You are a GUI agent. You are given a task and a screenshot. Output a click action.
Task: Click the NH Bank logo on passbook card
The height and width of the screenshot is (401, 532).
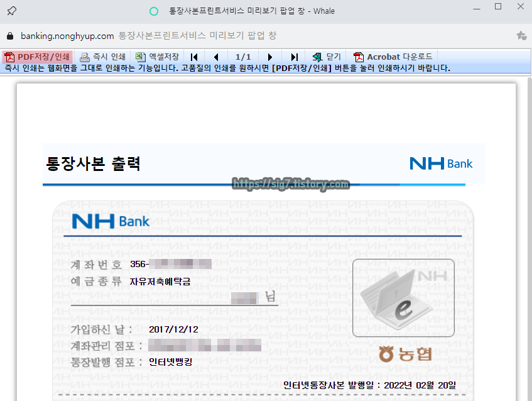click(x=111, y=221)
